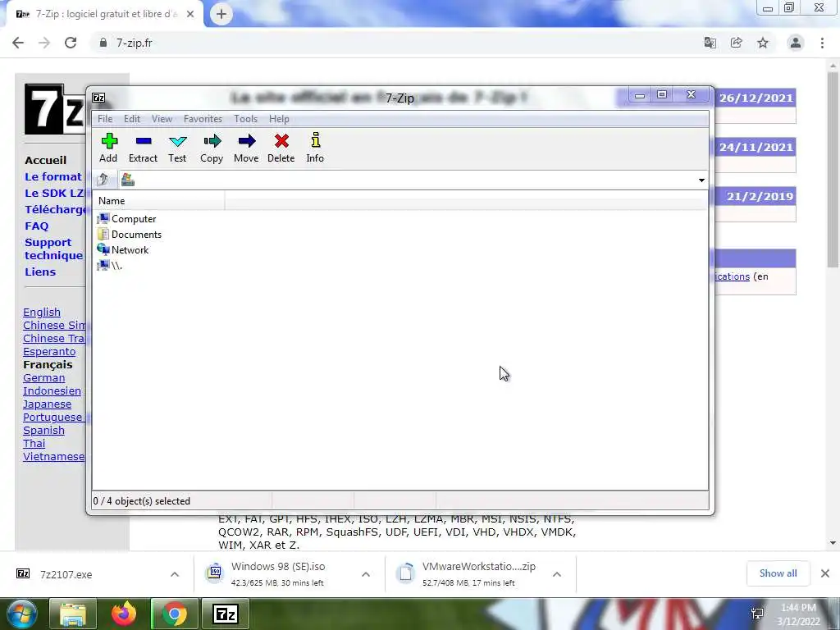
Task: Open the FAQ link in sidebar
Action: 36,226
